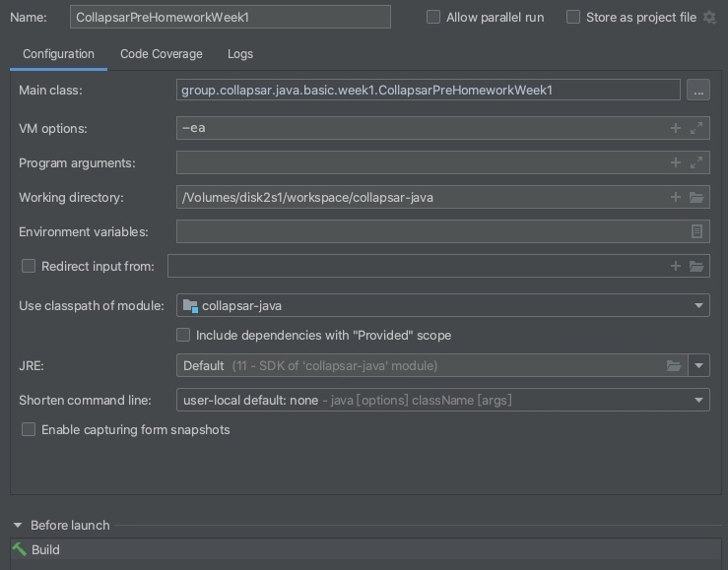Viewport: 728px width, 570px height.
Task: Enable Allow parallel run checkbox
Action: [433, 17]
